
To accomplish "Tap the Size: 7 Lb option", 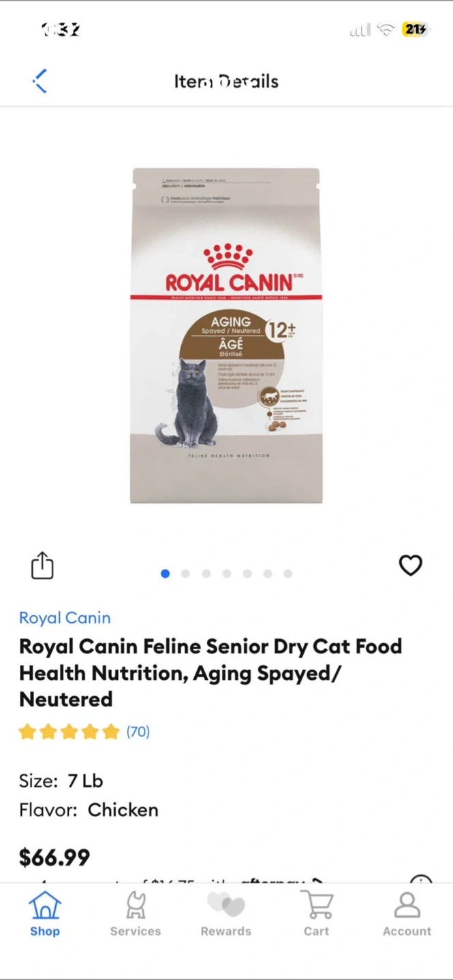I will tap(61, 781).
